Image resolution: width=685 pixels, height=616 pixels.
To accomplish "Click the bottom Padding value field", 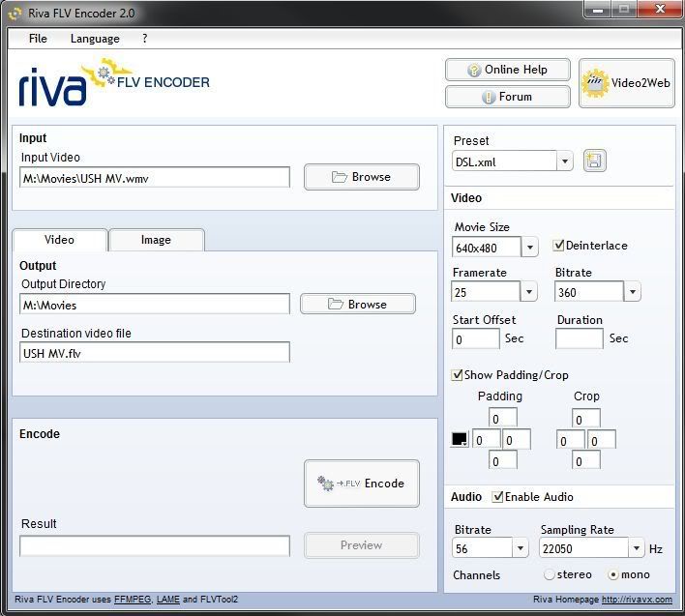I will point(503,460).
